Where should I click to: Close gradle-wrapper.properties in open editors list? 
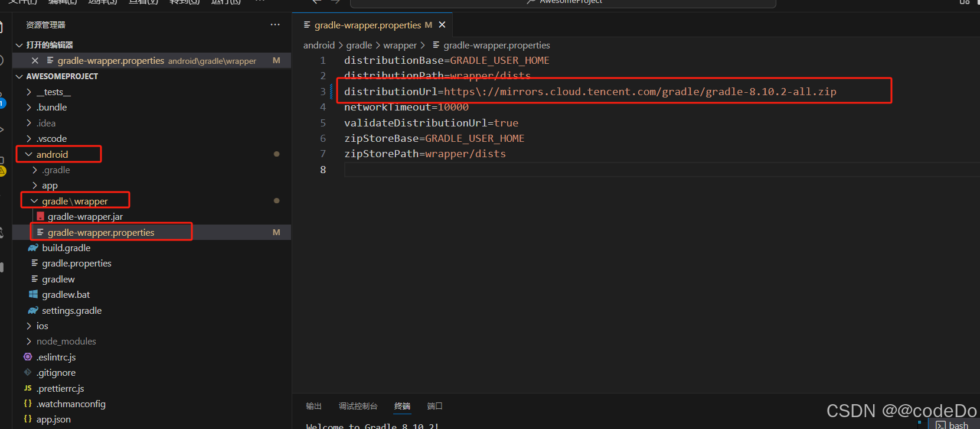(x=35, y=61)
